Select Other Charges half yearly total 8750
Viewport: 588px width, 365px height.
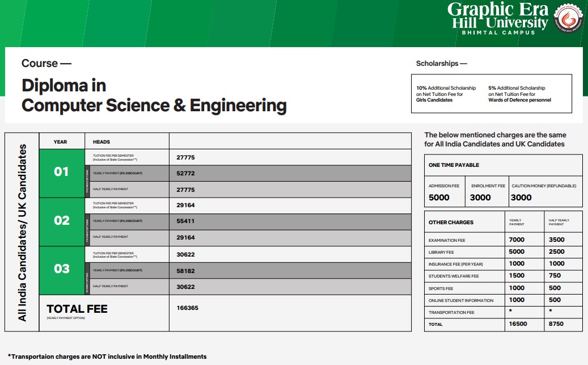coord(556,324)
